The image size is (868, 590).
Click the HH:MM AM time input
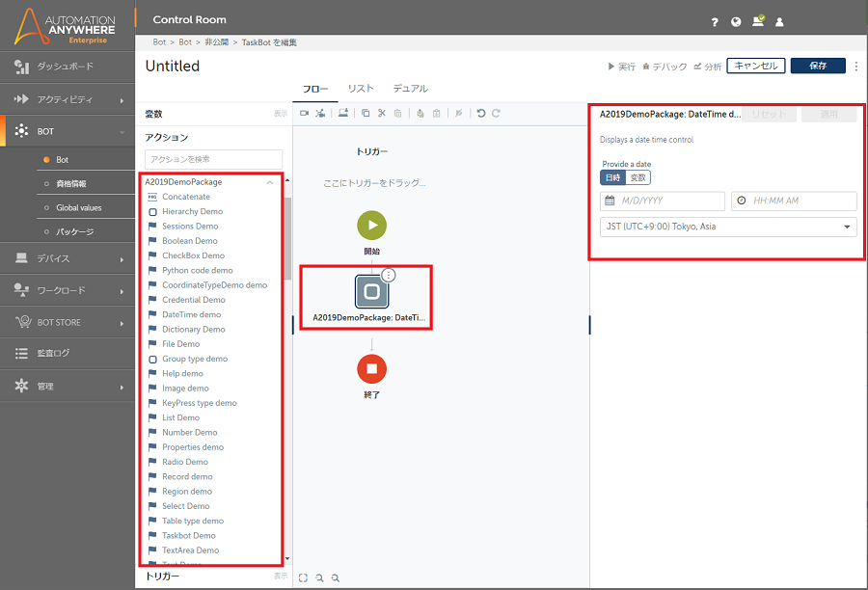tap(794, 201)
